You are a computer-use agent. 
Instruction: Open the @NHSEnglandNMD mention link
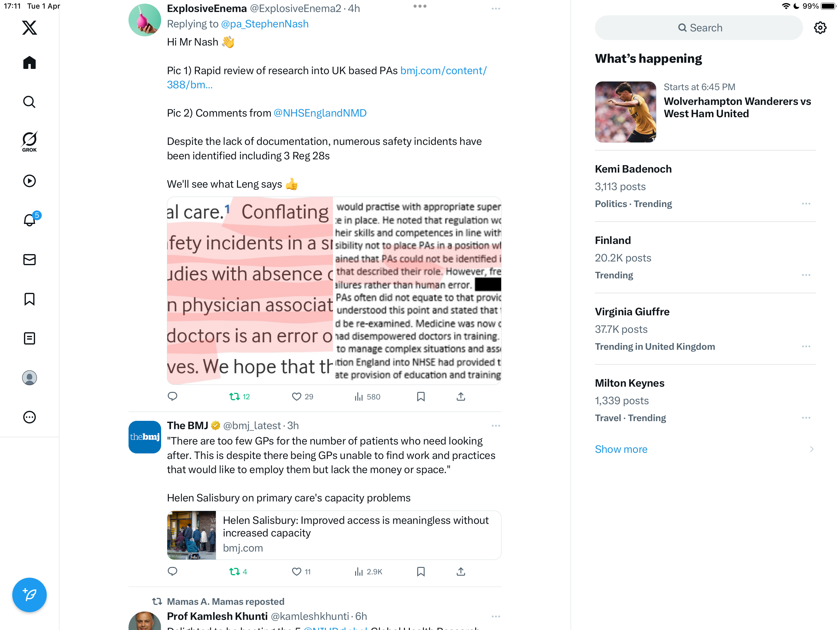[320, 113]
